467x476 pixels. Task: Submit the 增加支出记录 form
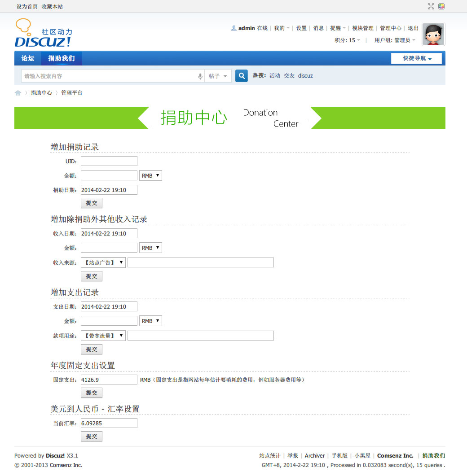click(92, 349)
